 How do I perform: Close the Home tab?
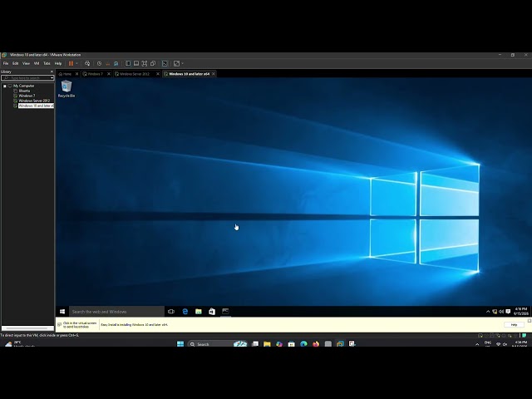(76, 74)
